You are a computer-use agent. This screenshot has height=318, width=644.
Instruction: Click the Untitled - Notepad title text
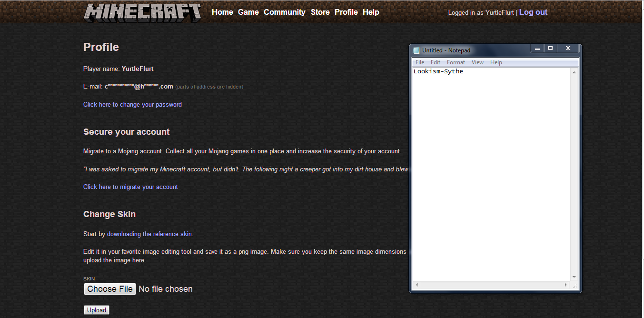(446, 50)
